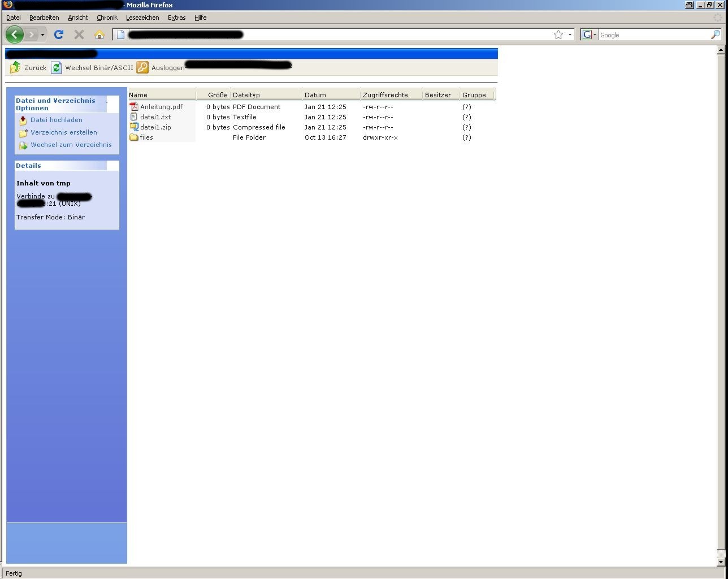The height and width of the screenshot is (579, 728).
Task: Click the PDF icon of Anleitung.pdf
Action: (x=134, y=107)
